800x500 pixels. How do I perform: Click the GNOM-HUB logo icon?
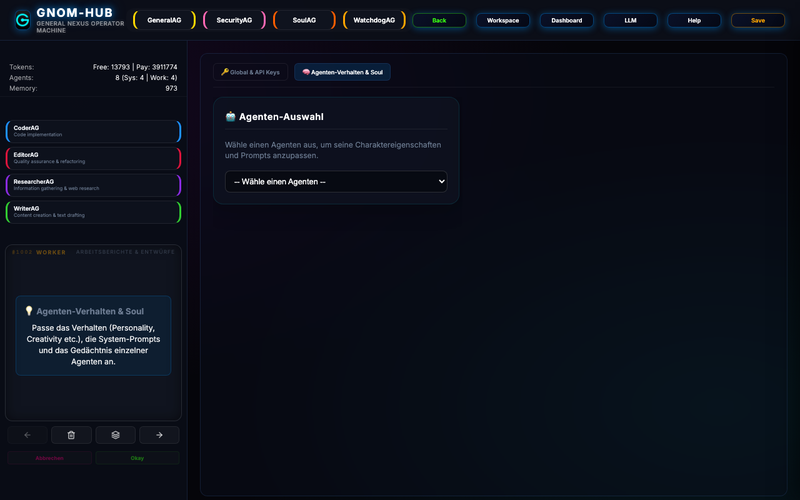tap(22, 20)
